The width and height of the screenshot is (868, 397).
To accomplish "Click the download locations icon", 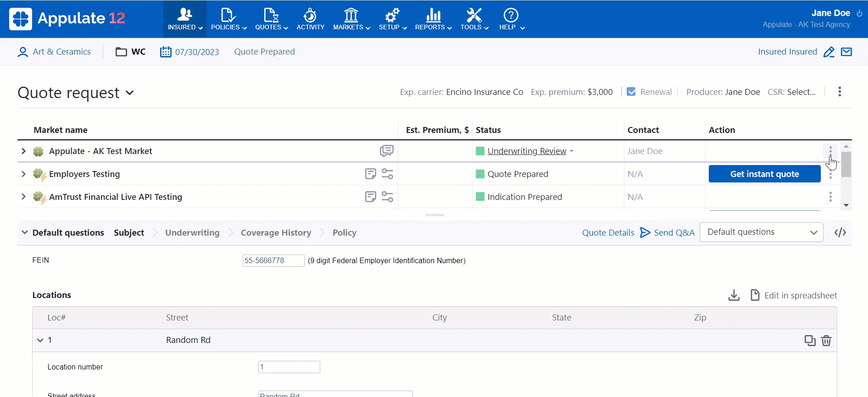I will click(x=734, y=295).
